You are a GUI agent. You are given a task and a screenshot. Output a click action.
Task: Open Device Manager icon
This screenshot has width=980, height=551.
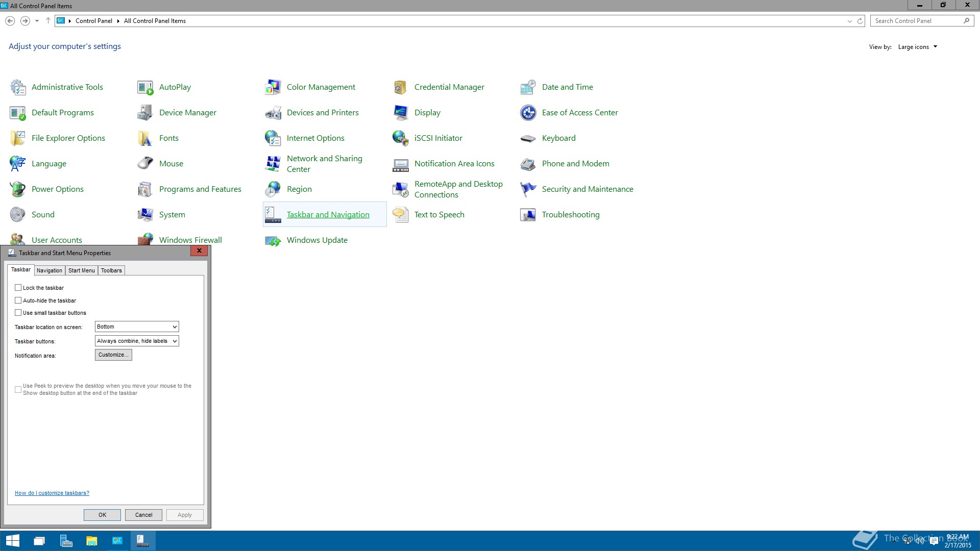(x=145, y=113)
